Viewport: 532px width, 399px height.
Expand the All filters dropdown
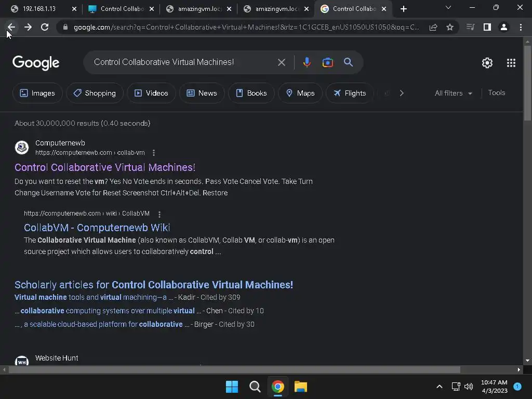point(453,94)
